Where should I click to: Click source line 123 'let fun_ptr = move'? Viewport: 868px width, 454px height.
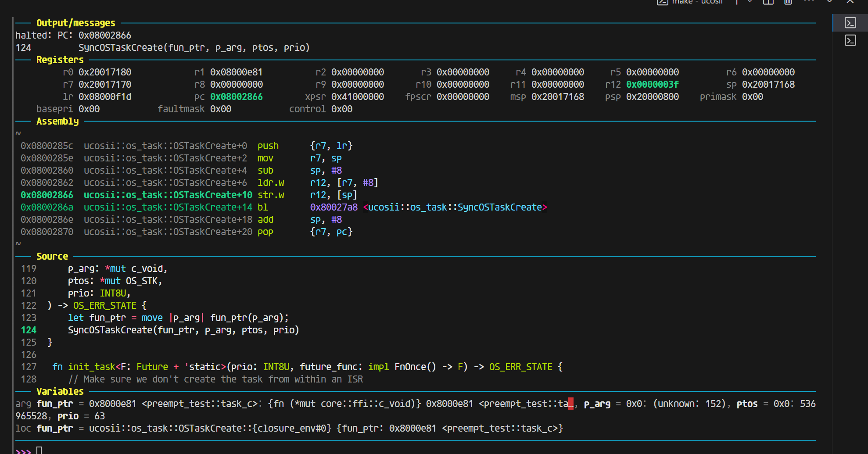pyautogui.click(x=115, y=318)
